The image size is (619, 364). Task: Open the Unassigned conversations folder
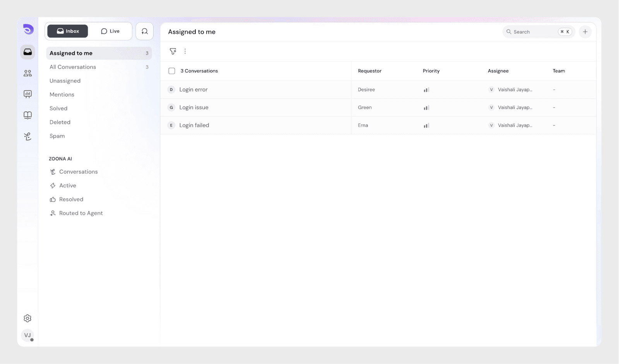click(x=65, y=81)
